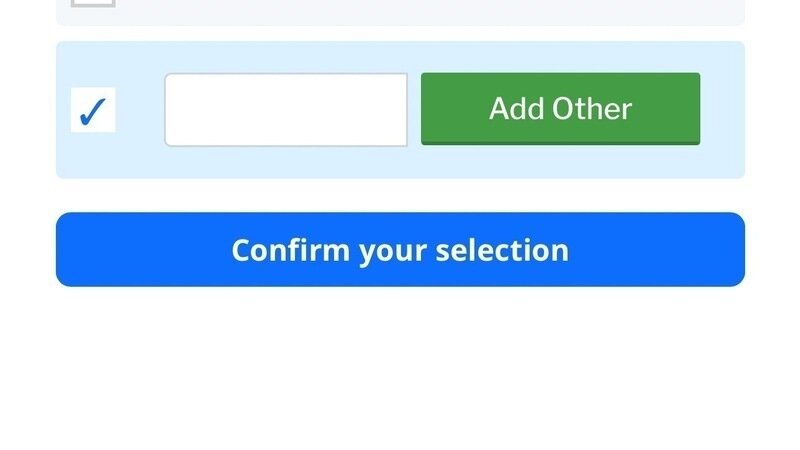Focus the empty Other text field
800x450 pixels.
[286, 110]
